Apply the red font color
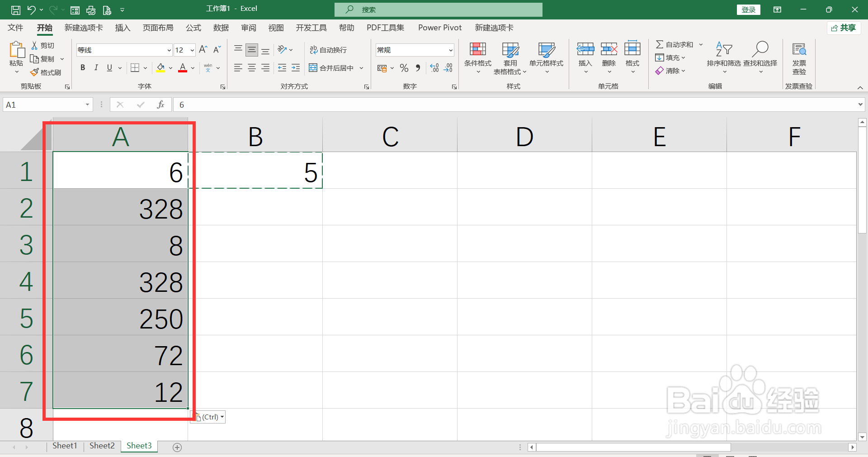This screenshot has height=457, width=868. click(x=183, y=68)
